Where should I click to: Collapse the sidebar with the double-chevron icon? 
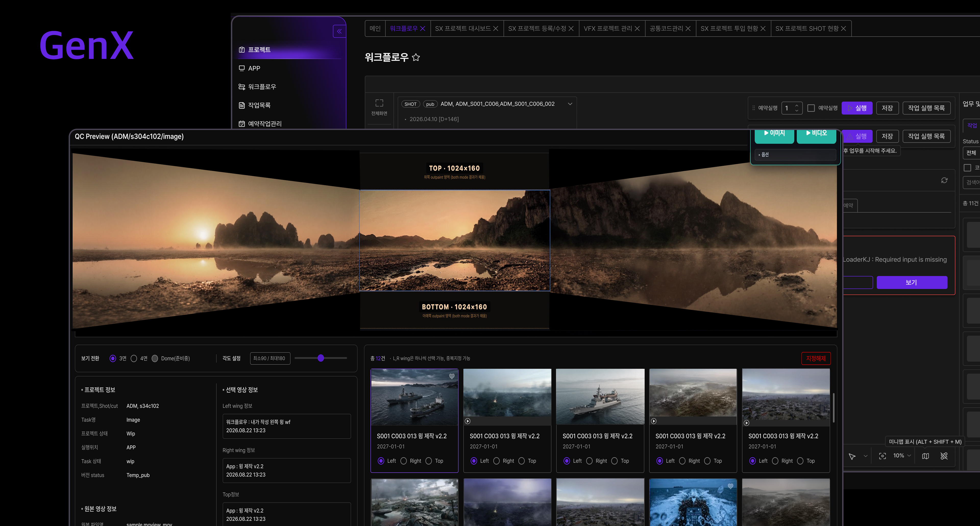coord(339,31)
